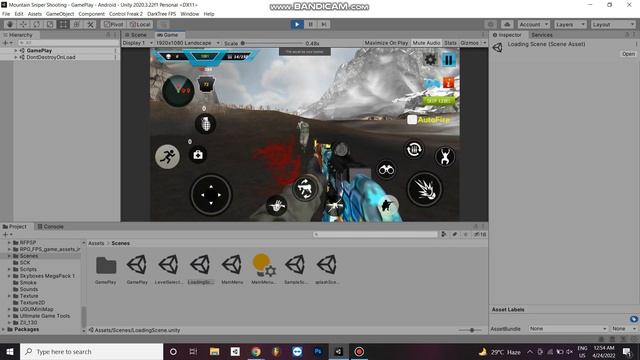Select the Sounds folder in Project tree

pos(29,289)
